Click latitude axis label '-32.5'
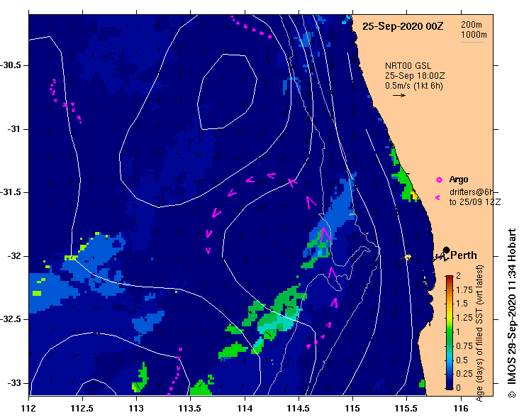Screen dimensions: 524x420 coord(11,319)
